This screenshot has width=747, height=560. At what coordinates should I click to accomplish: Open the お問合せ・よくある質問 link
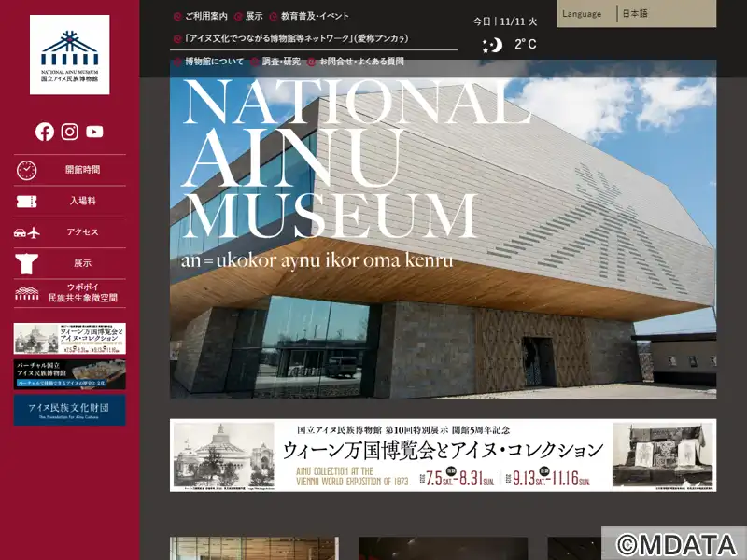point(361,62)
